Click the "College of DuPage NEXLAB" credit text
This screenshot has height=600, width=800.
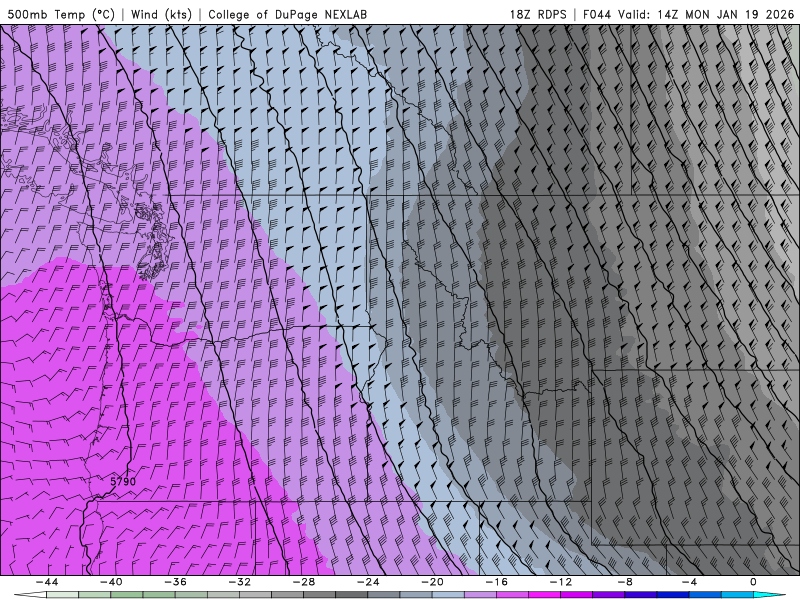pos(287,14)
